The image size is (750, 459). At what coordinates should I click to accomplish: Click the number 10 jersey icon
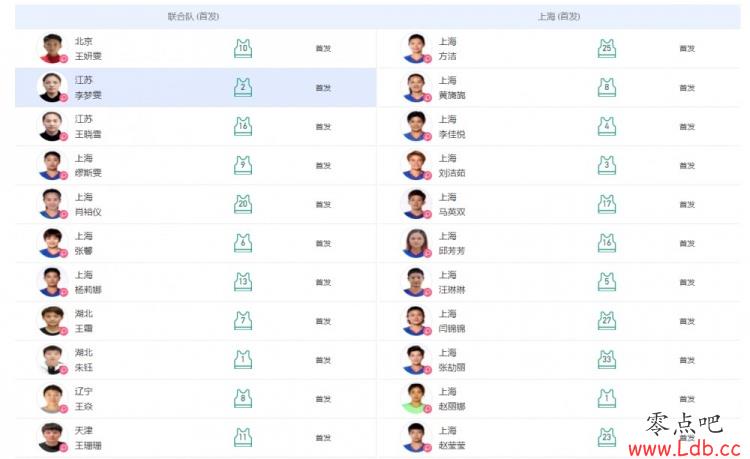click(243, 48)
